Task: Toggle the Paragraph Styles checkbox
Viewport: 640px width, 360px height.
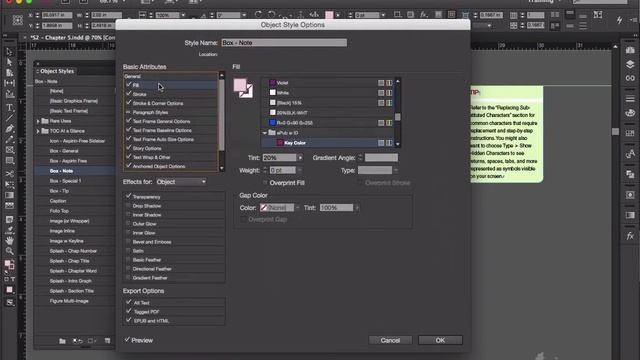Action: tap(129, 112)
